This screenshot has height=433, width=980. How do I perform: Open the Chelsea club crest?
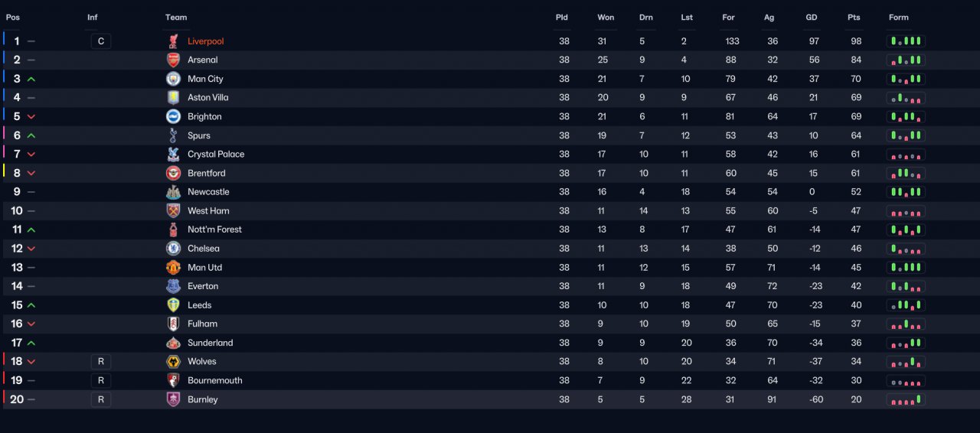click(173, 249)
